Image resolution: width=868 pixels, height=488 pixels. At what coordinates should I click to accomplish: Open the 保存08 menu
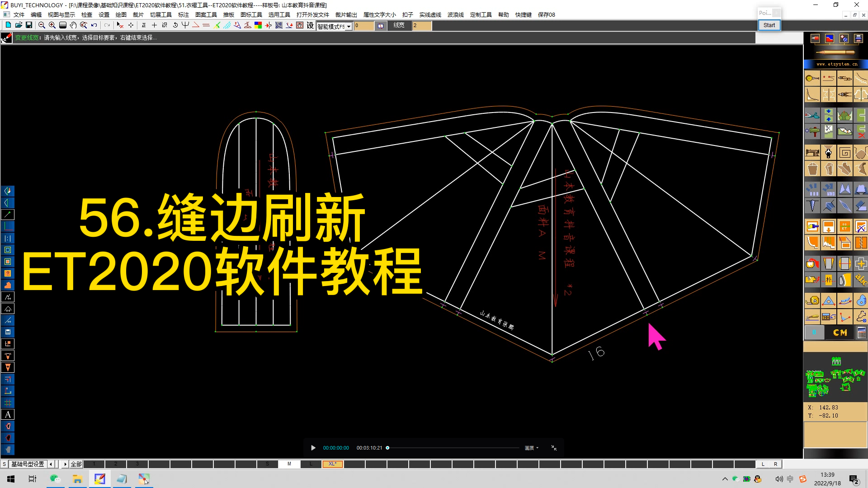click(547, 15)
